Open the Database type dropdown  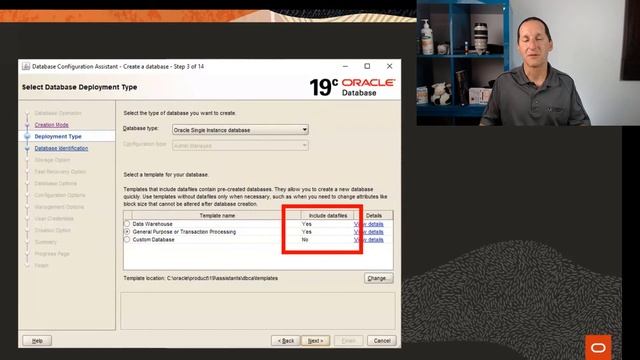point(240,130)
